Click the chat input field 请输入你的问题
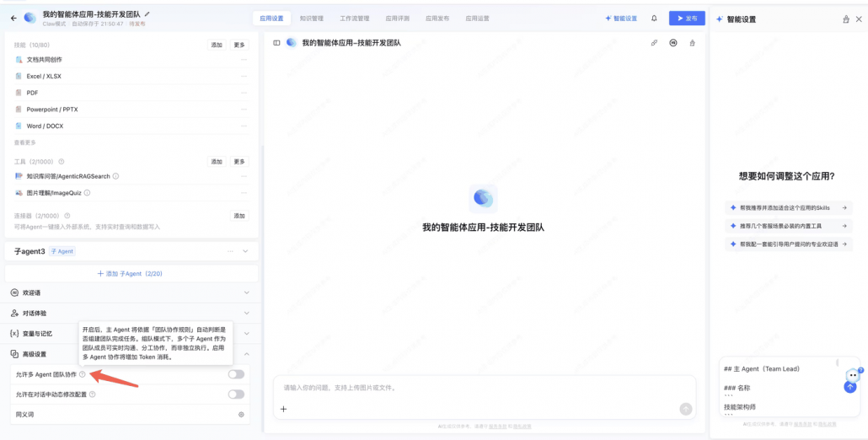This screenshot has height=440, width=868. point(485,388)
